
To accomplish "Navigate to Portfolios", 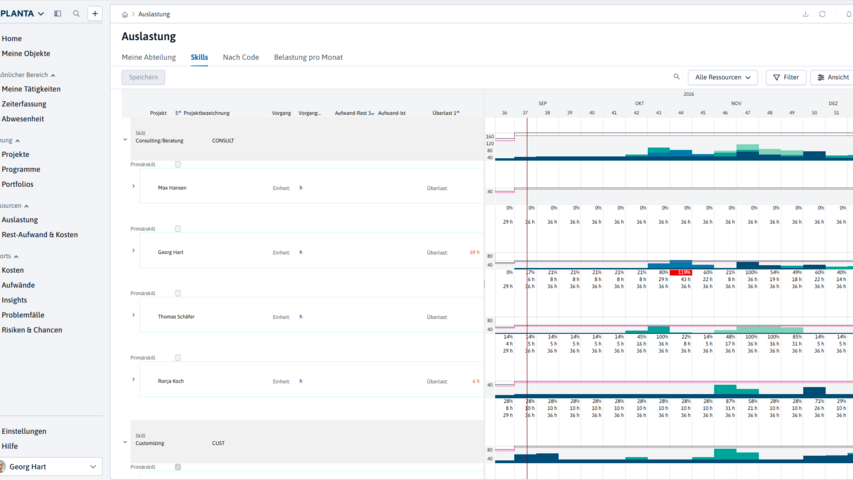I will click(17, 184).
